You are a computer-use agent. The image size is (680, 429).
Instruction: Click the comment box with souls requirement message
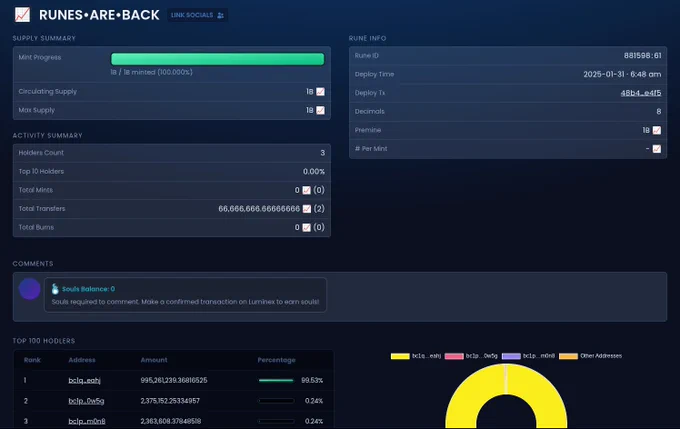pos(185,295)
